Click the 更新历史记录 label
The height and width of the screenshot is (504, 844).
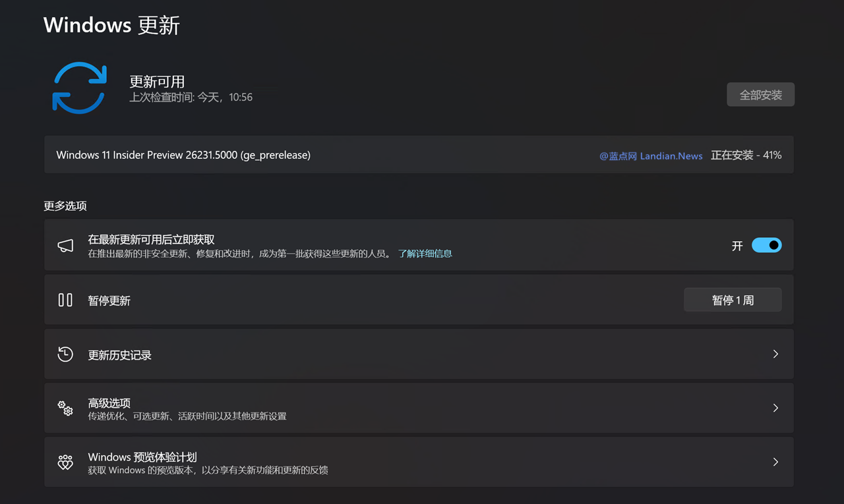(x=120, y=355)
